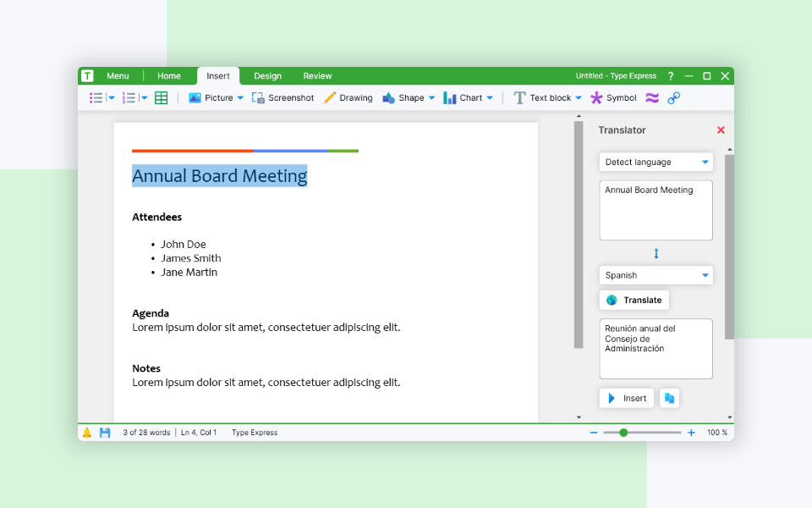Click the 'Annual Board Meeting' heading
Image resolution: width=812 pixels, height=508 pixels.
220,176
